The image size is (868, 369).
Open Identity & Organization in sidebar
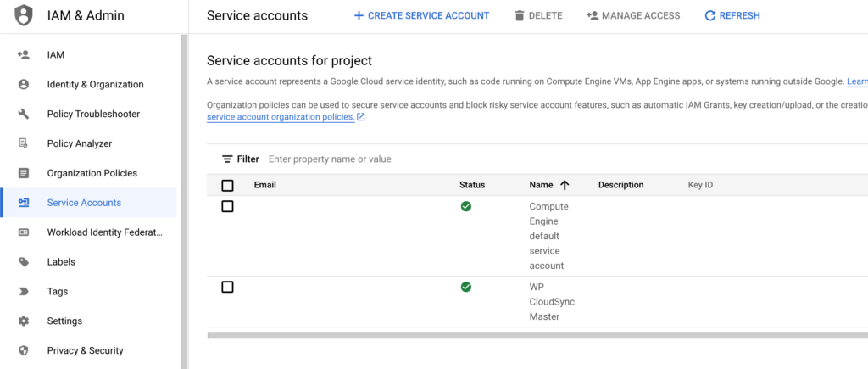(x=95, y=85)
